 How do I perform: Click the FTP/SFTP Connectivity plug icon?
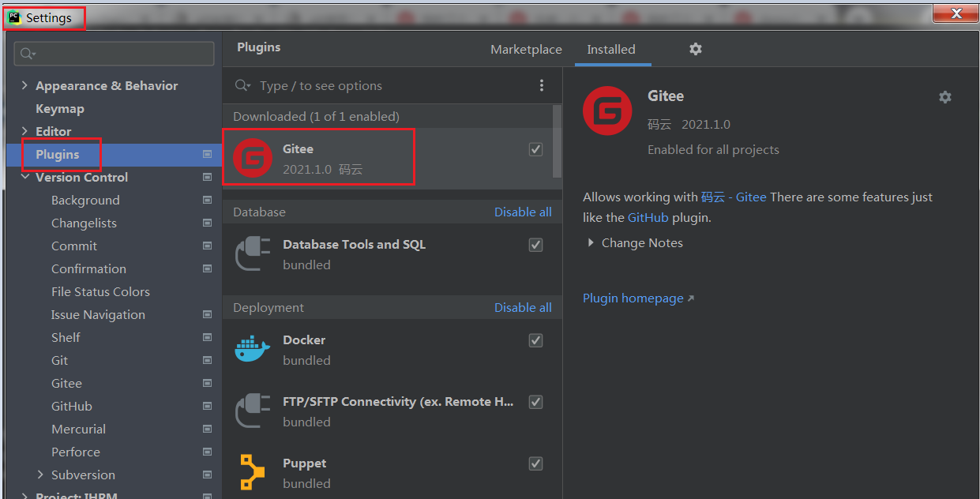[x=253, y=411]
